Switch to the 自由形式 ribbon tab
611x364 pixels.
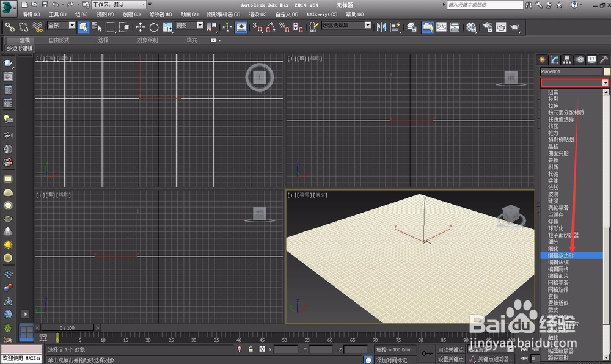point(59,40)
